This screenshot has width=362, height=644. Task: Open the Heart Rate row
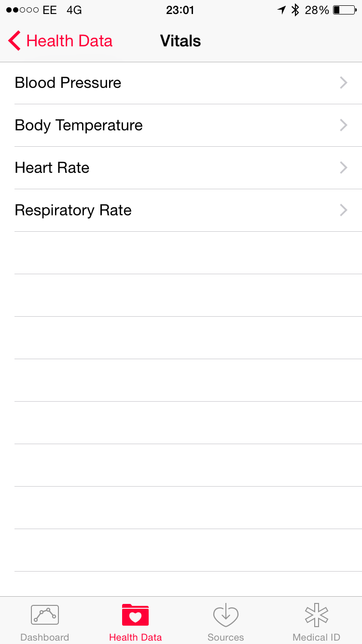[52, 168]
